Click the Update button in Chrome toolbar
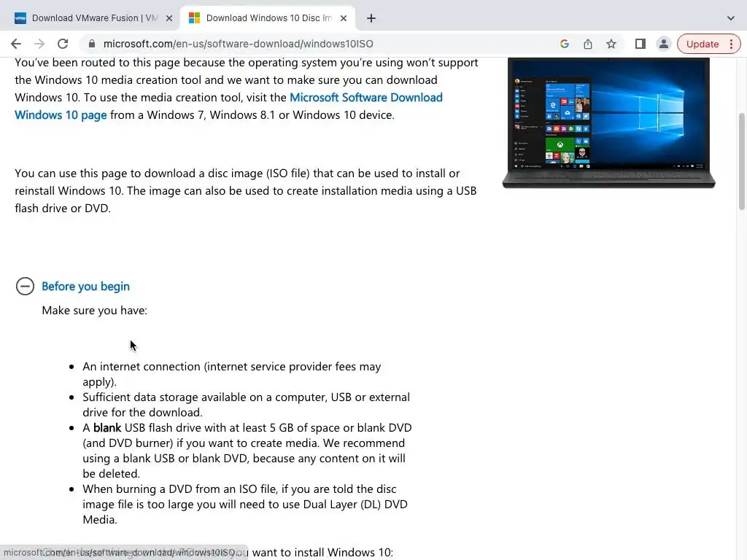Screen dimensions: 747x560 pyautogui.click(x=703, y=44)
